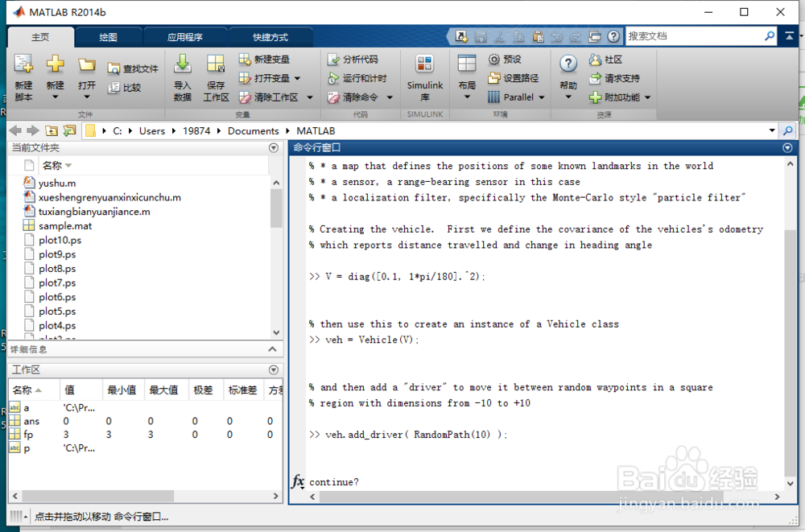This screenshot has height=532, width=805.
Task: Go forward with the right arrow
Action: click(x=33, y=131)
